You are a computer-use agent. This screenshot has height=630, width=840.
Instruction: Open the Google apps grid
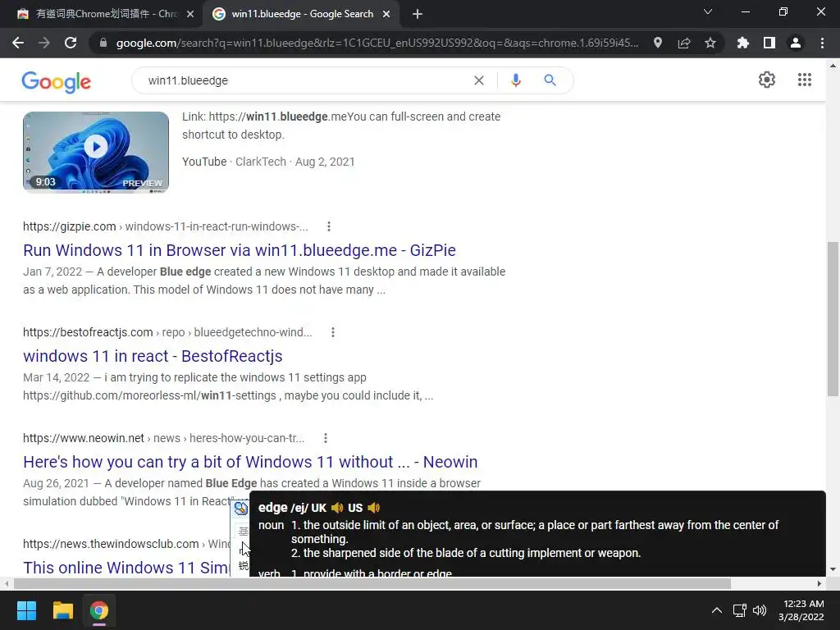coord(805,80)
